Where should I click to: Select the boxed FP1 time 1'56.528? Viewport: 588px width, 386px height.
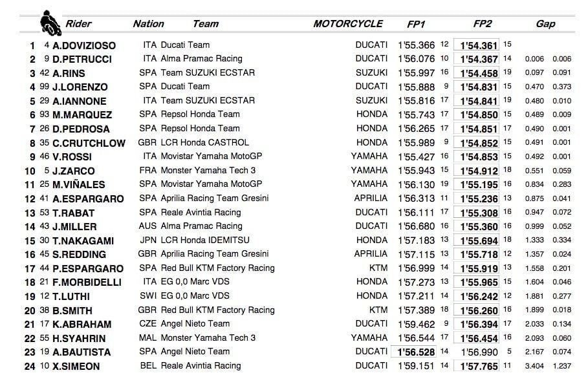click(x=415, y=352)
